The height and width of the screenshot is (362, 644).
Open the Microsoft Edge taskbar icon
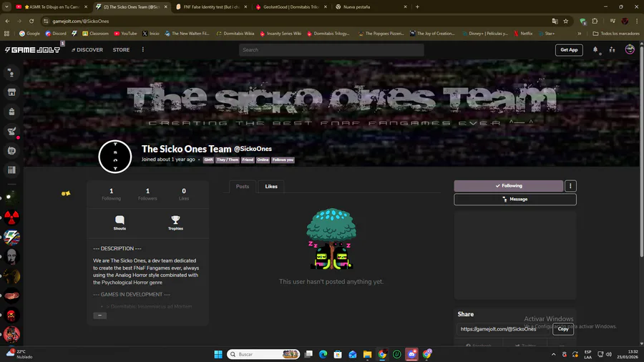point(323,354)
